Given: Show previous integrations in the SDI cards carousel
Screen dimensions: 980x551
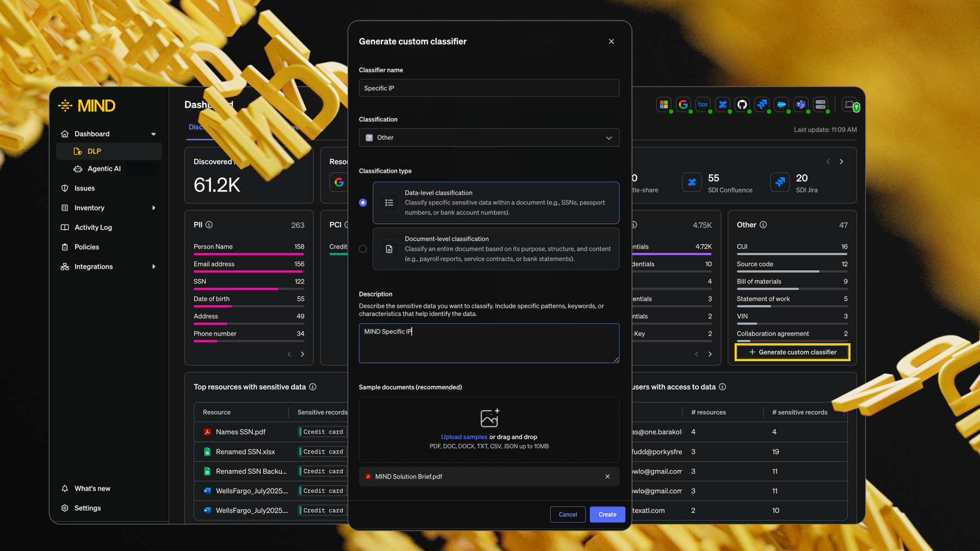Looking at the screenshot, I should pos(828,162).
